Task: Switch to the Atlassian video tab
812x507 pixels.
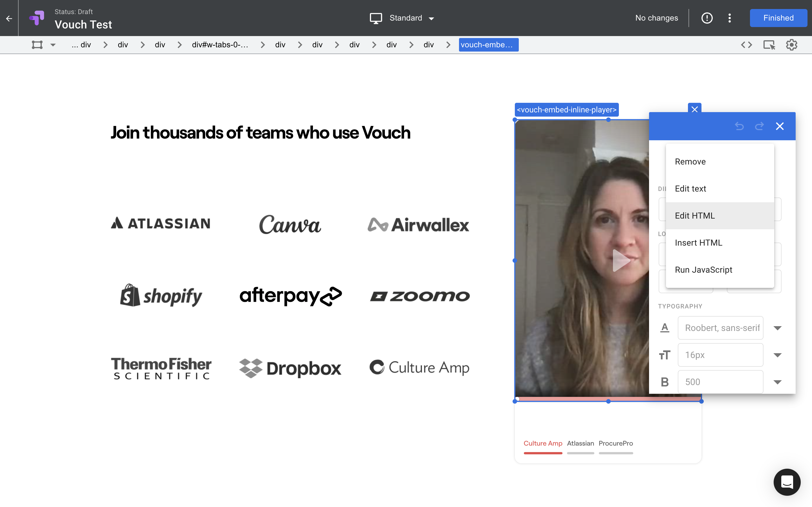Action: 580,443
